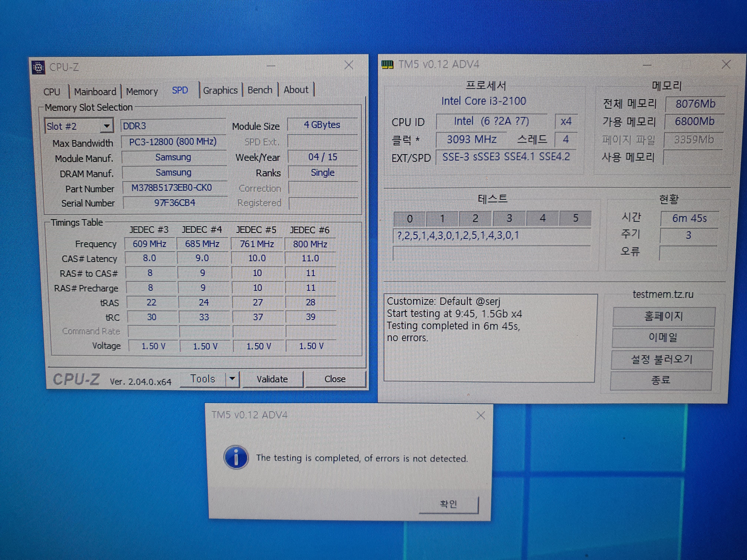
Task: Click the page file value 3359Mb
Action: pyautogui.click(x=694, y=140)
